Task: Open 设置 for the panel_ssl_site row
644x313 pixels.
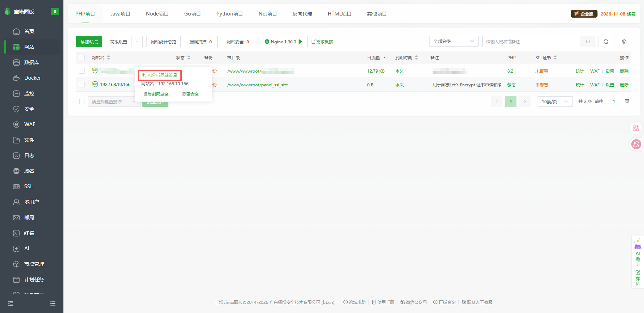Action: click(x=610, y=85)
